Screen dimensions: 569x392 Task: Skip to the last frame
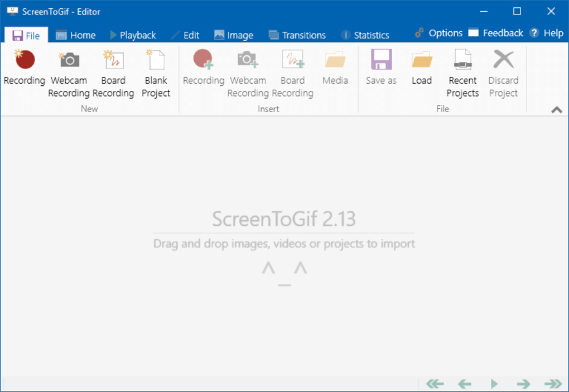tap(553, 384)
